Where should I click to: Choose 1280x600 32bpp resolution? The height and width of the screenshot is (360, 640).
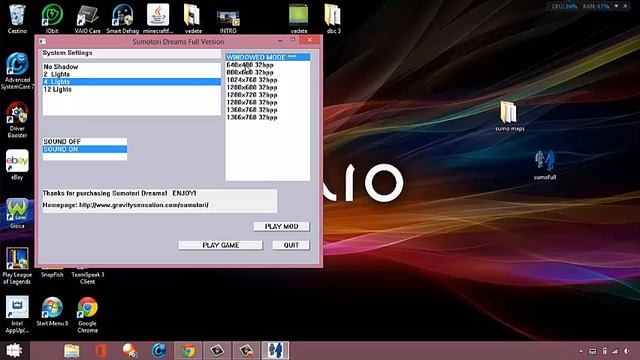tap(268, 87)
